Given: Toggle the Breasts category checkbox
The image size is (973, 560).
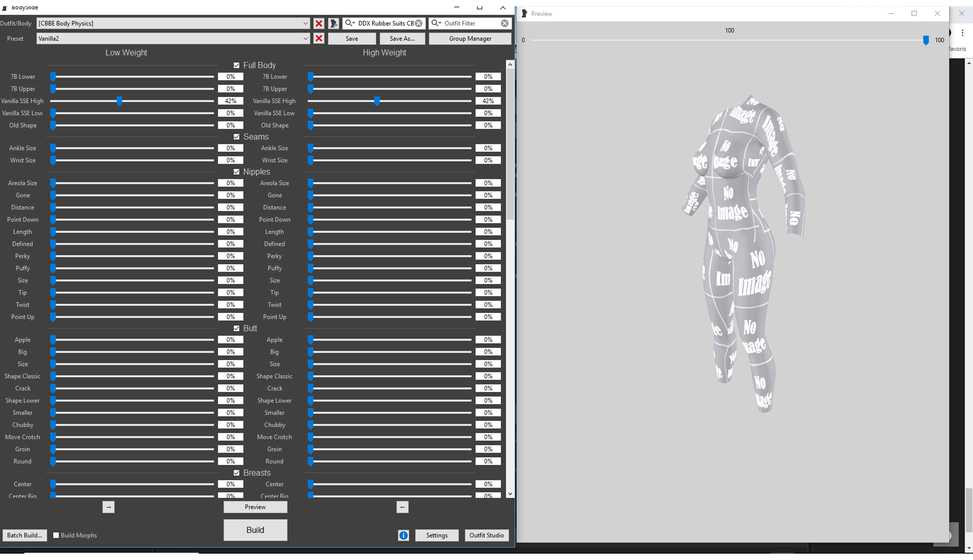Looking at the screenshot, I should pos(237,473).
